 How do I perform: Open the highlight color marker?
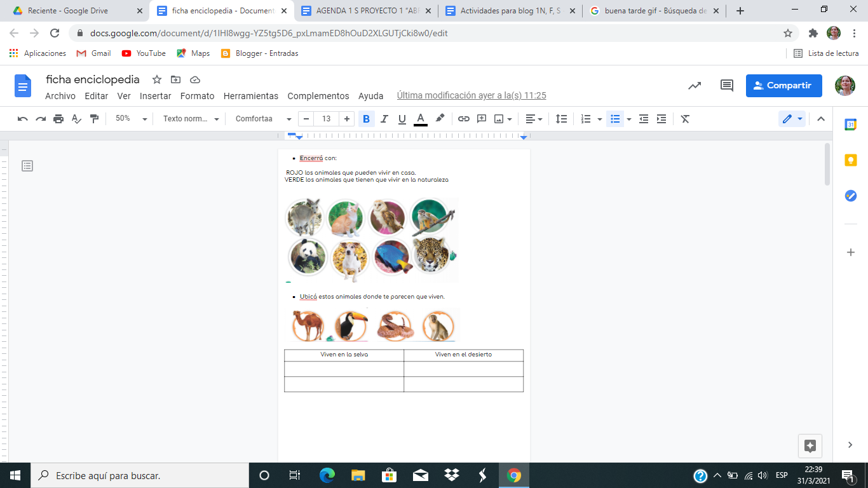[440, 119]
